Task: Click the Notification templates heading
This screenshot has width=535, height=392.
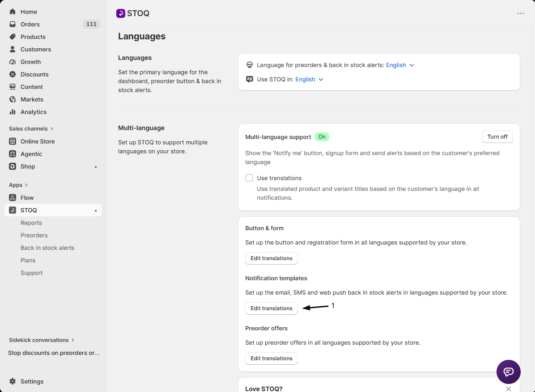Action: 276,278
